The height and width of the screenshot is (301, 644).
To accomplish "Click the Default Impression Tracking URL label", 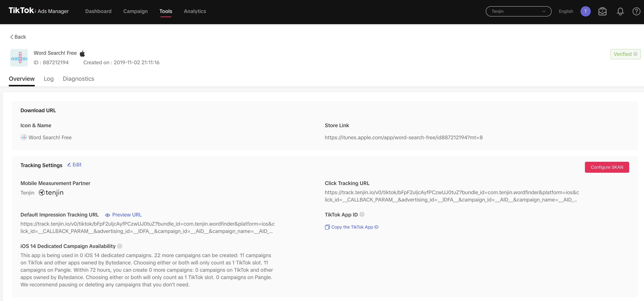I will [x=59, y=215].
